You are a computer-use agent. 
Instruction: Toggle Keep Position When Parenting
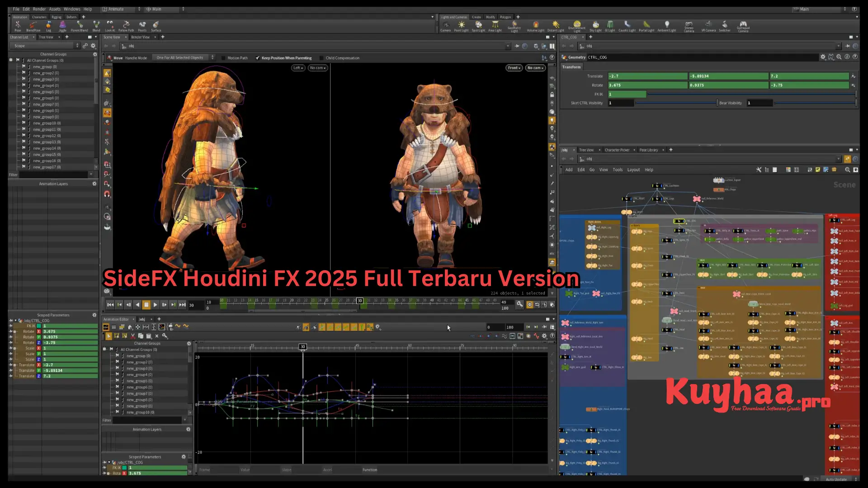(x=258, y=58)
